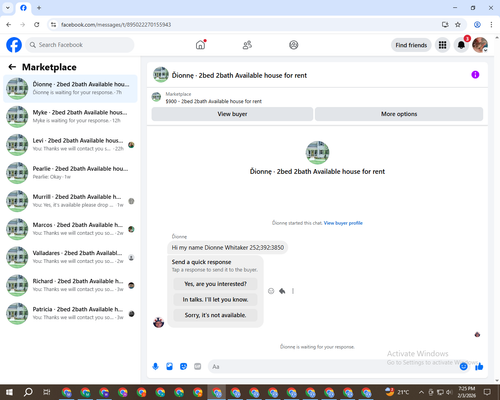Click the Aa message input field
The height and width of the screenshot is (400, 500).
tap(333, 367)
